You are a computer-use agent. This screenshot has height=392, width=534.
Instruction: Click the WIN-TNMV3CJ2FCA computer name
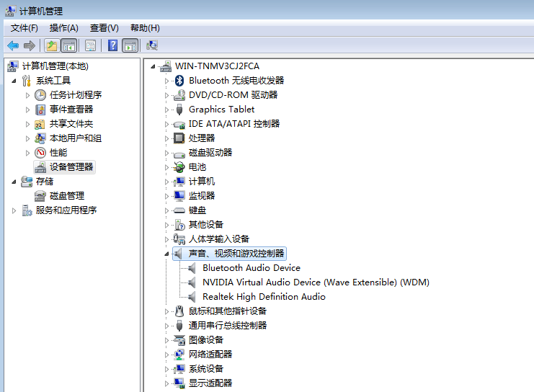[x=218, y=66]
